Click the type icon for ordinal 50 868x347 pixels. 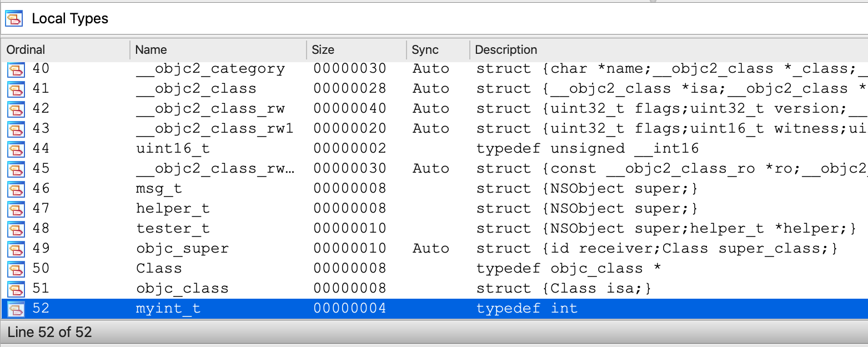pos(16,269)
